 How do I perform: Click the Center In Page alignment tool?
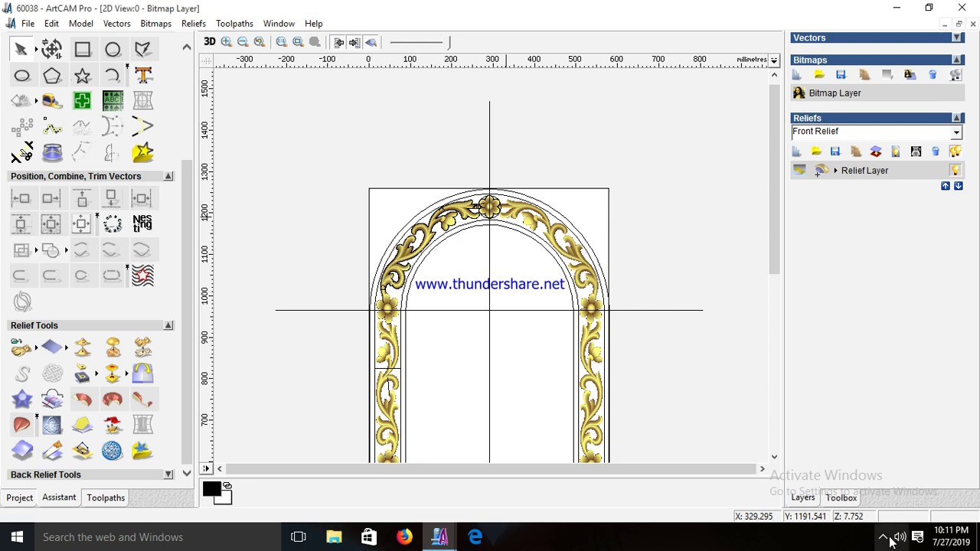81,223
